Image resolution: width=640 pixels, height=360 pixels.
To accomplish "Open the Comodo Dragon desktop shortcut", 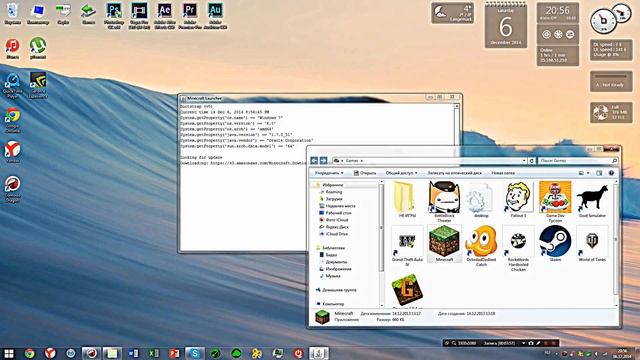I will pos(13,189).
